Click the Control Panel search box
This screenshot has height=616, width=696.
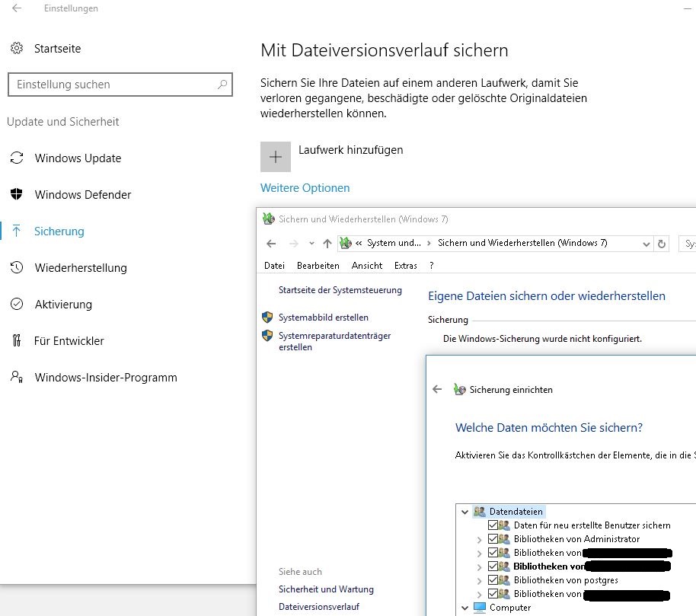pyautogui.click(x=687, y=244)
